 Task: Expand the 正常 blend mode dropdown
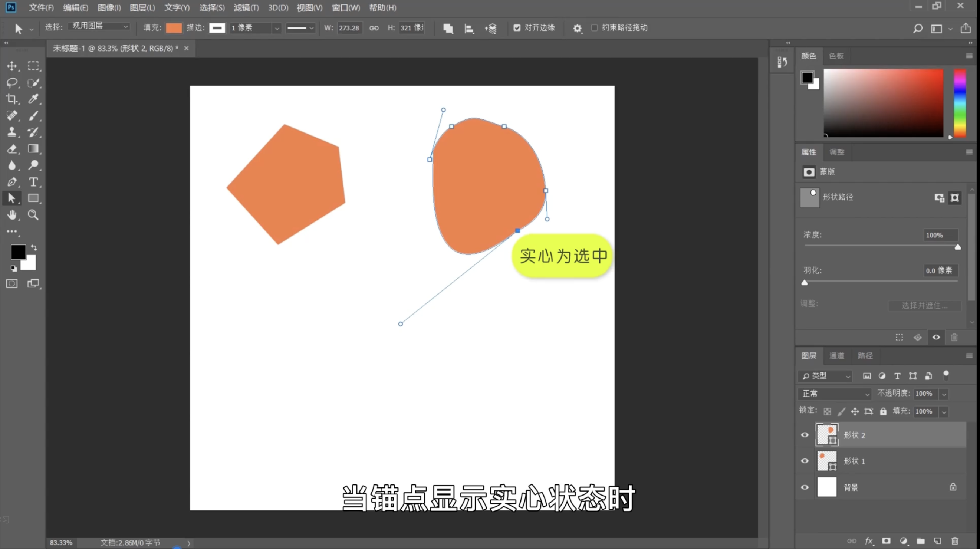pyautogui.click(x=835, y=394)
